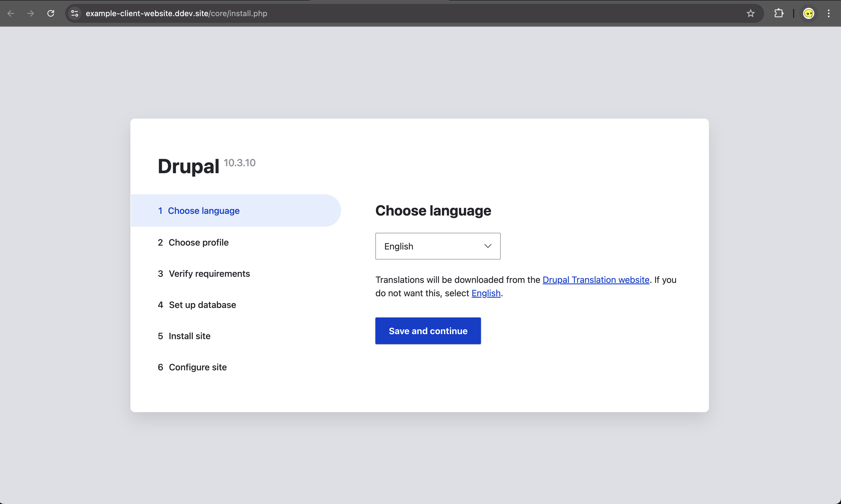Open the Drupal Translation website link
The image size is (841, 504).
point(596,280)
